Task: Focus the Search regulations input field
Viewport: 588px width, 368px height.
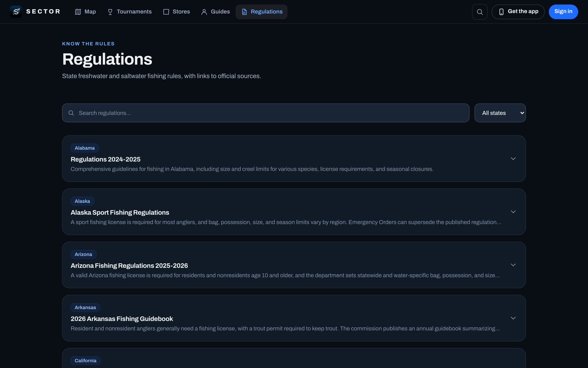Action: 266,113
